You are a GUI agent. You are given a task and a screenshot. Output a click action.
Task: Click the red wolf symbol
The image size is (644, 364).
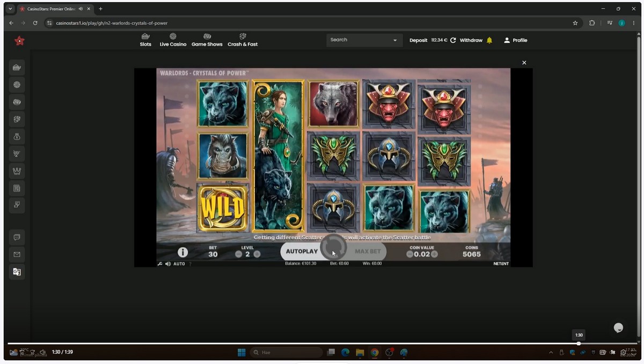click(334, 104)
